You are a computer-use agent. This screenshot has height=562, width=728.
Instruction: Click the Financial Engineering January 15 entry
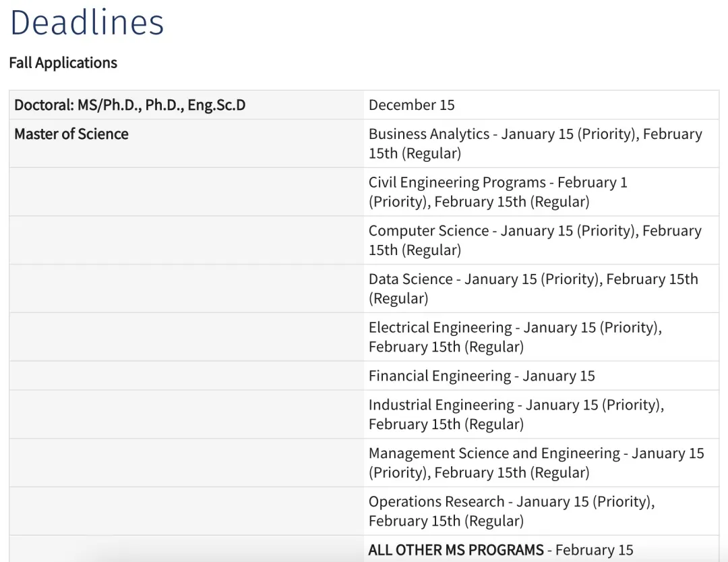click(x=481, y=376)
